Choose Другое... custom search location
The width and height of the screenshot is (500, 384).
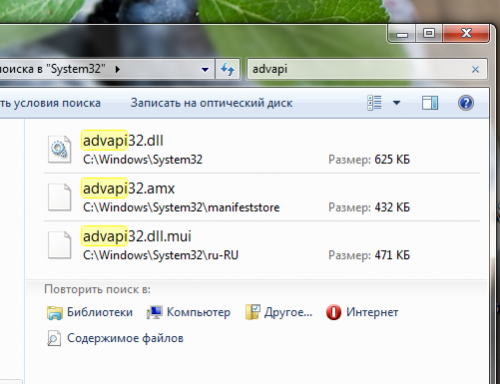(279, 312)
